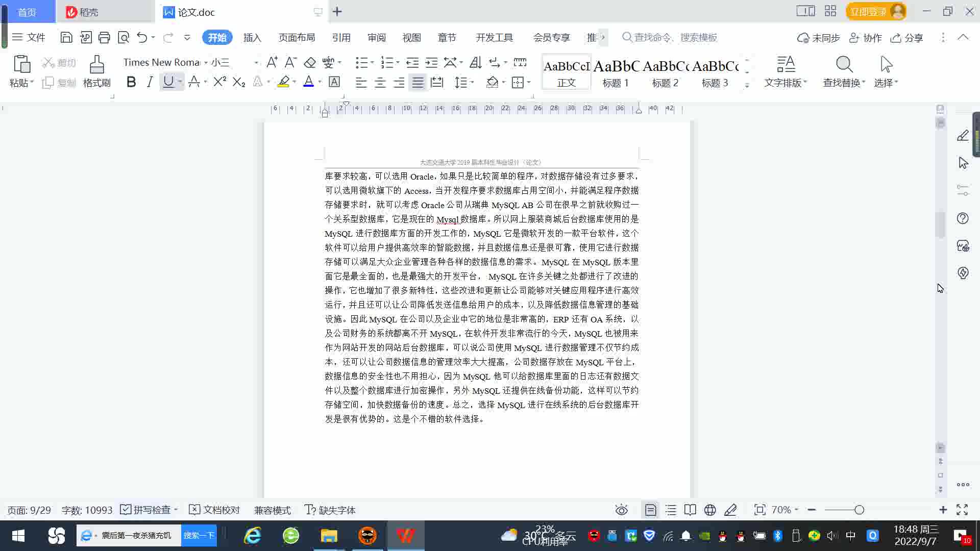Screen dimensions: 980x551
Task: Toggle Underline formatting
Action: click(x=168, y=82)
